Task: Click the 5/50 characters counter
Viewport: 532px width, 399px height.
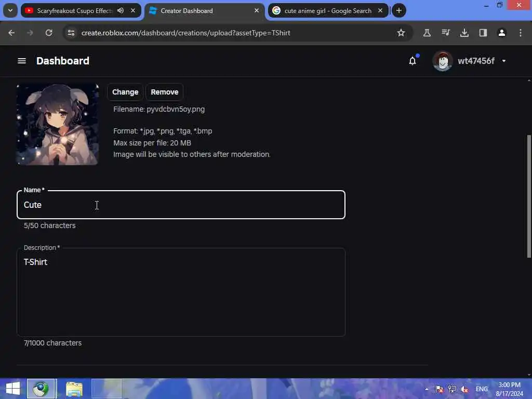Action: (49, 225)
